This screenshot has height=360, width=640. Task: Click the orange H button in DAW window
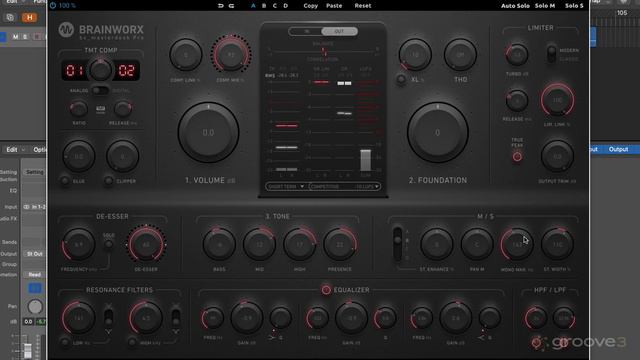tap(29, 18)
